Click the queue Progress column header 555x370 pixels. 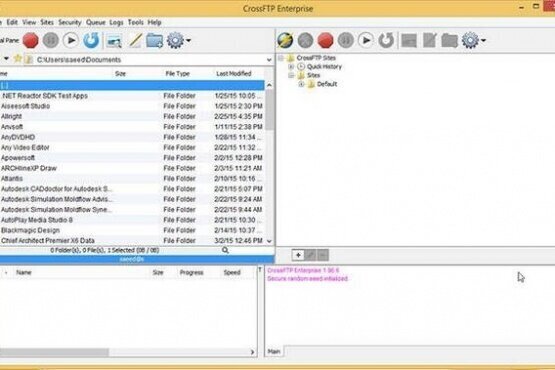point(191,272)
